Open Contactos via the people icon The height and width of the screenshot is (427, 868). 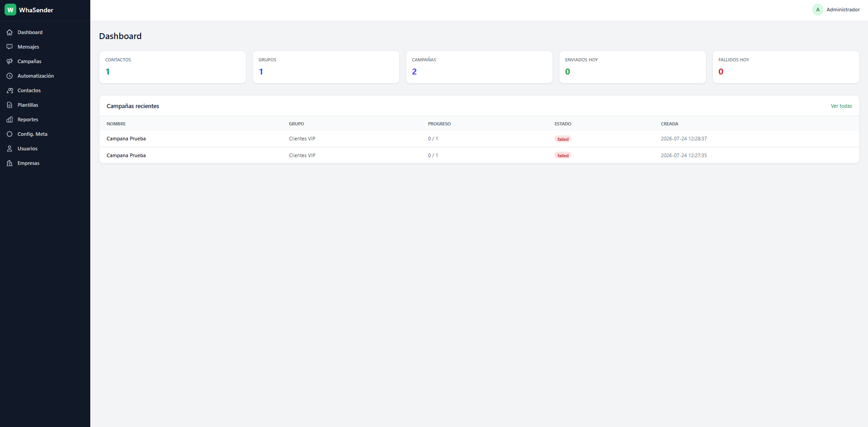click(10, 90)
